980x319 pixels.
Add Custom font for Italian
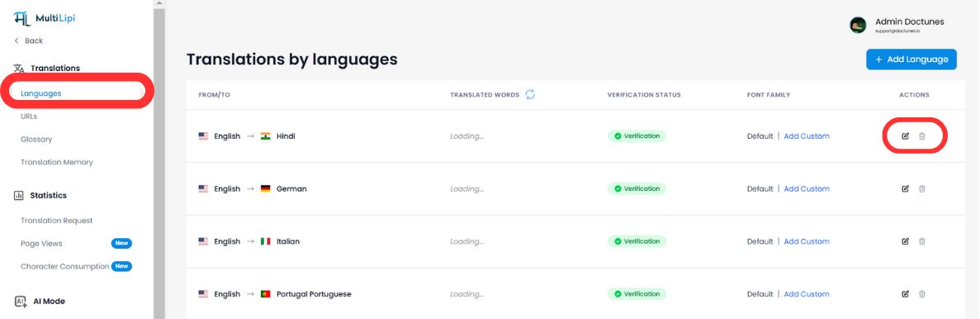[x=807, y=241]
